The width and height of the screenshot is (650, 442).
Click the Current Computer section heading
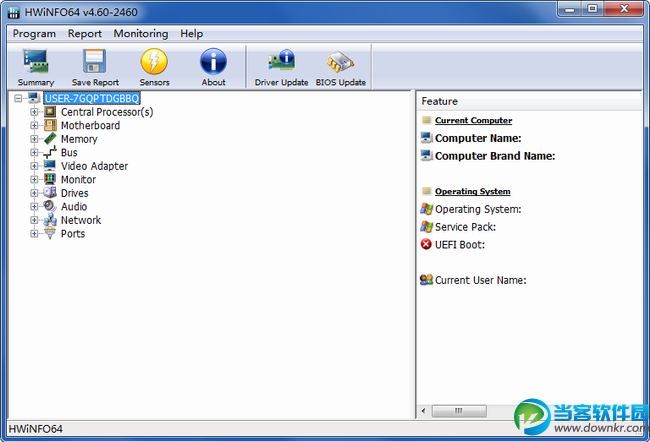pyautogui.click(x=473, y=120)
